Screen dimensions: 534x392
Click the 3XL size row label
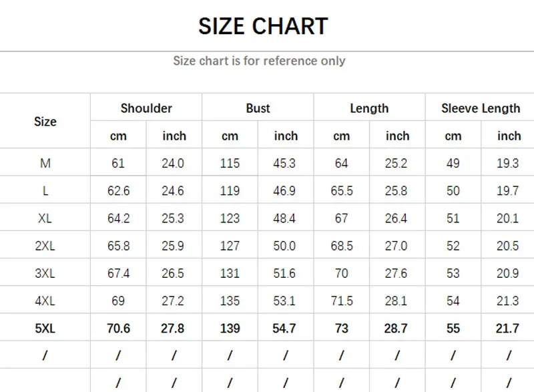pyautogui.click(x=45, y=273)
